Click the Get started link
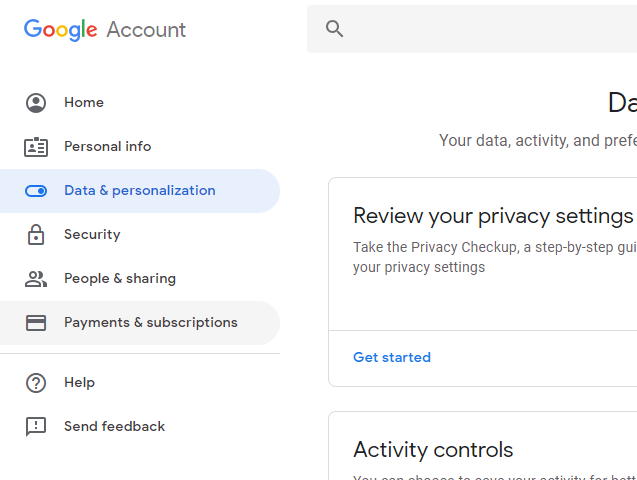This screenshot has width=637, height=480. [392, 357]
